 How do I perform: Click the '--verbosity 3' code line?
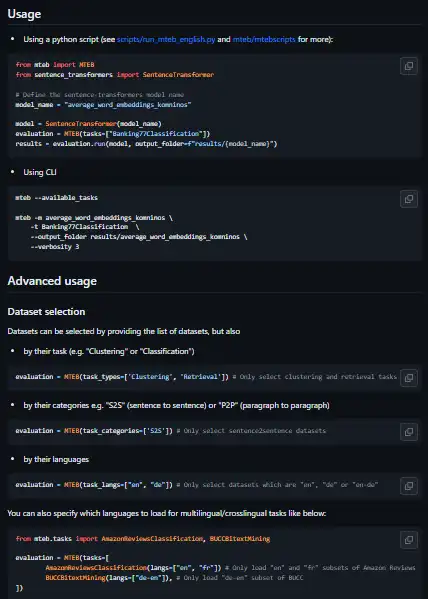tap(55, 247)
